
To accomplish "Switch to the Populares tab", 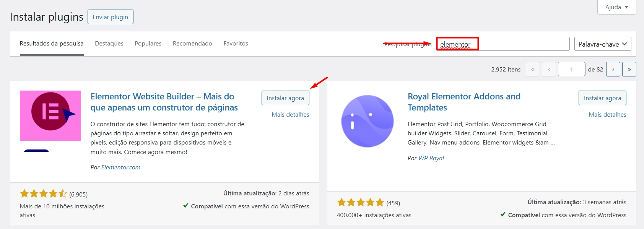I will click(x=148, y=44).
